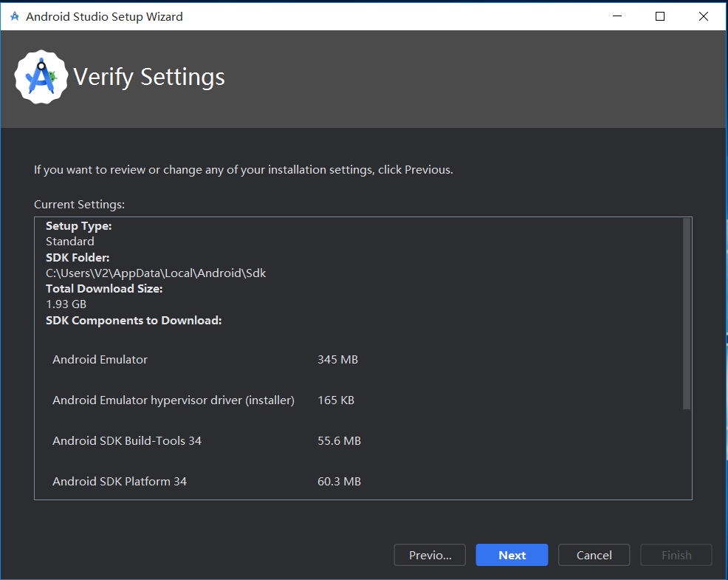Close the Setup Wizard window
This screenshot has height=580, width=728.
pyautogui.click(x=704, y=16)
